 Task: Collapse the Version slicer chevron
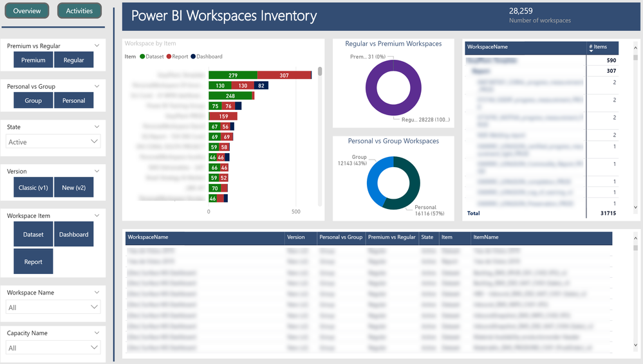pos(97,171)
